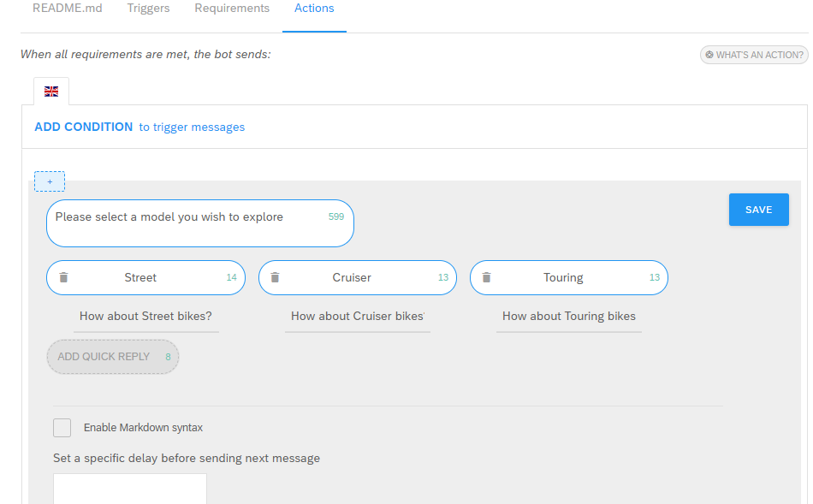Edit the Street quick reply label
Screen dimensions: 813x504
point(140,277)
